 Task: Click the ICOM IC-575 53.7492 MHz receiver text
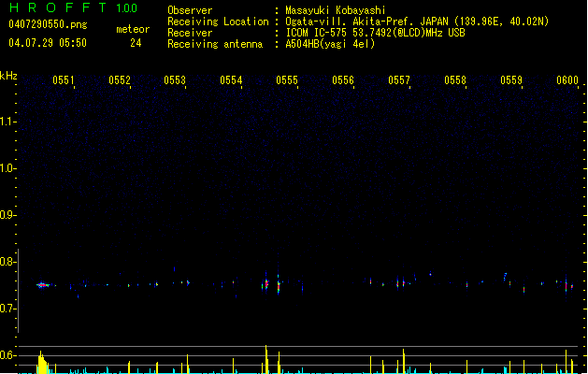(375, 33)
